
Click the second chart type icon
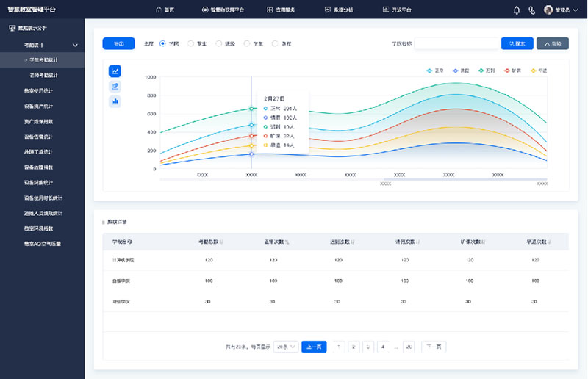click(x=115, y=86)
